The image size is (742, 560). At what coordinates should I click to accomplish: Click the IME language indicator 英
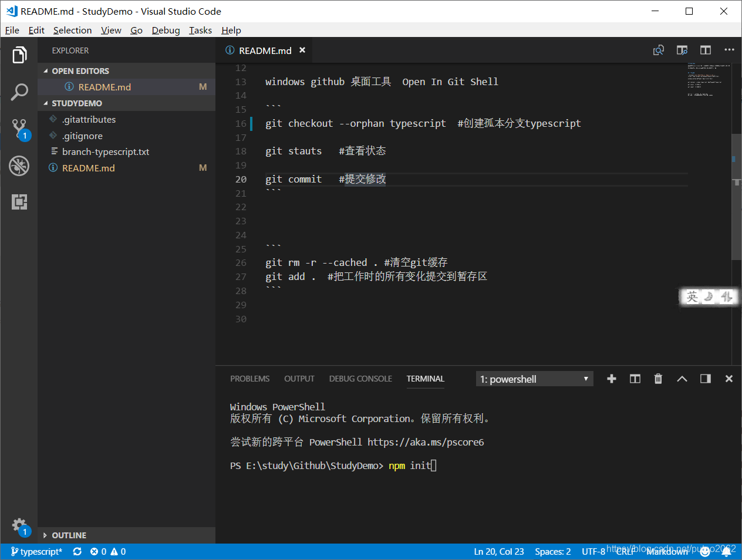[x=693, y=296]
